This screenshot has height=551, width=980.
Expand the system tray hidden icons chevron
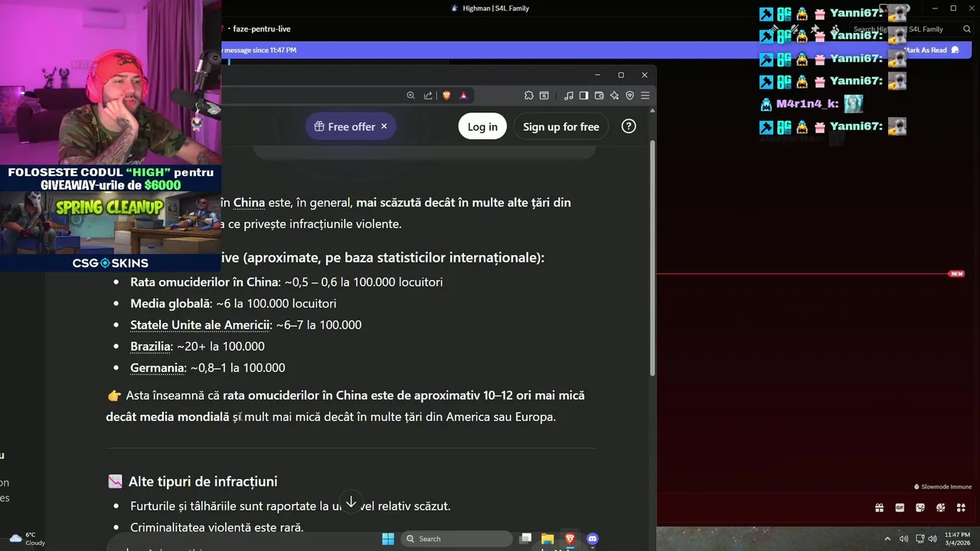pos(887,539)
